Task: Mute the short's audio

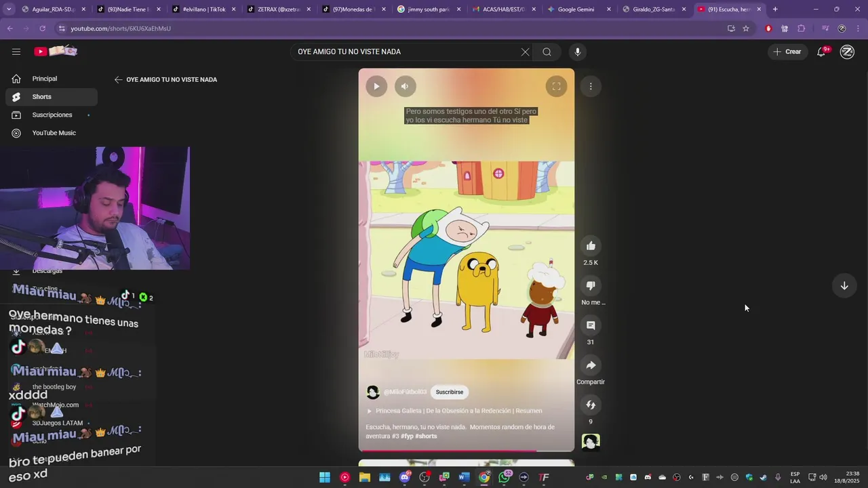Action: pos(405,86)
